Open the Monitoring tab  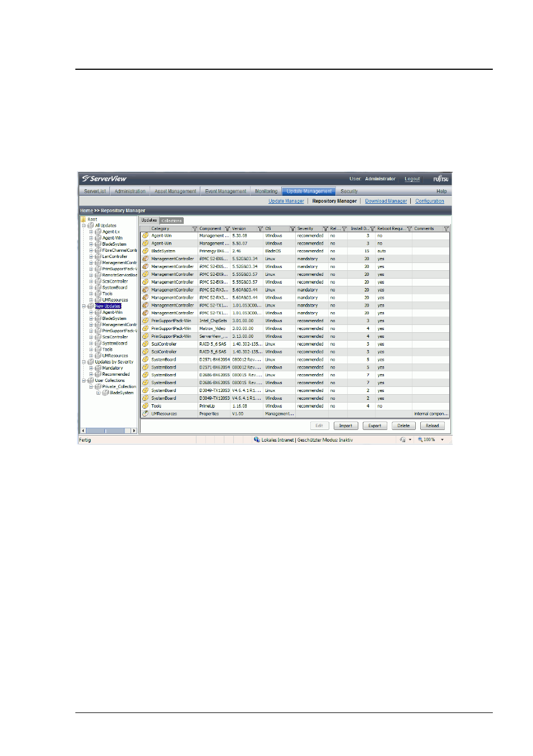click(266, 192)
